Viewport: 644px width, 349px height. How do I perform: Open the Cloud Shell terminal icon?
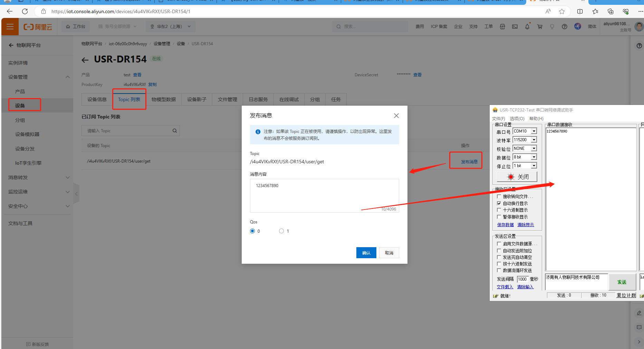click(515, 27)
